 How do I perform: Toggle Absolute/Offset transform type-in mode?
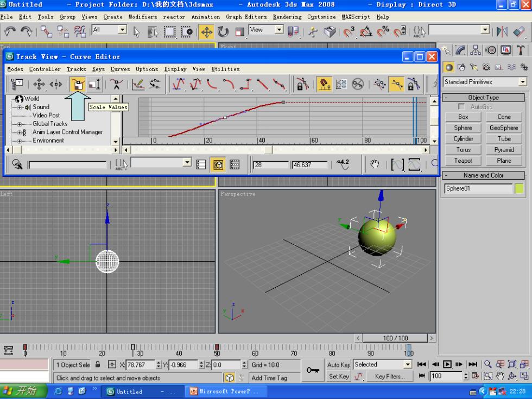coord(112,365)
